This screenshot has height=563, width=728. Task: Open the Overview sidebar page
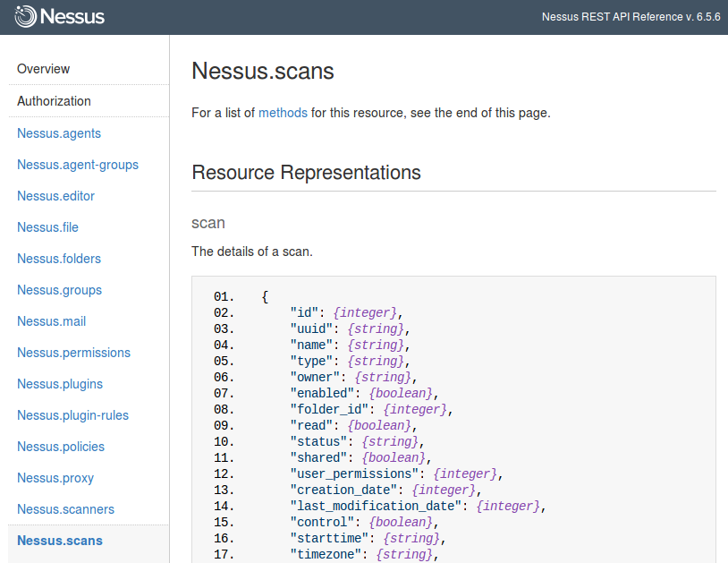tap(43, 69)
